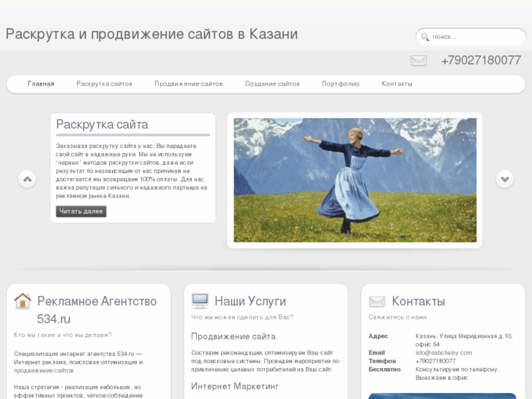
Task: Click the Наши Услуги heading
Action: 250,301
